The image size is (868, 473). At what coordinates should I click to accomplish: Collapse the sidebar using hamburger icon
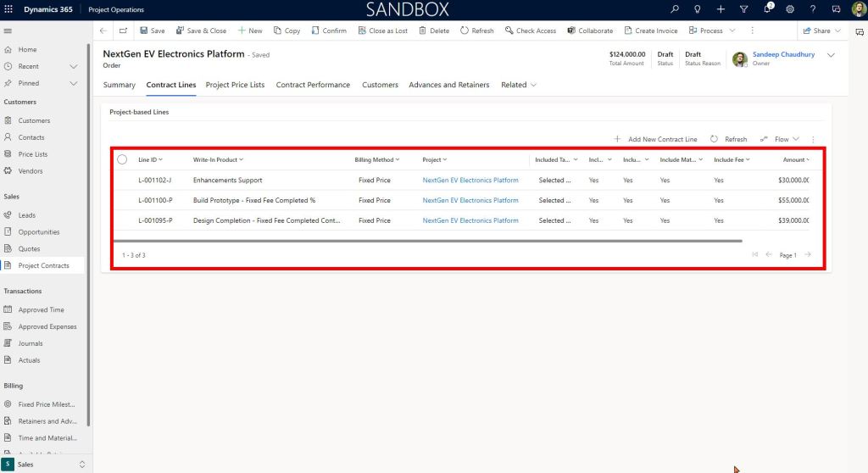8,31
